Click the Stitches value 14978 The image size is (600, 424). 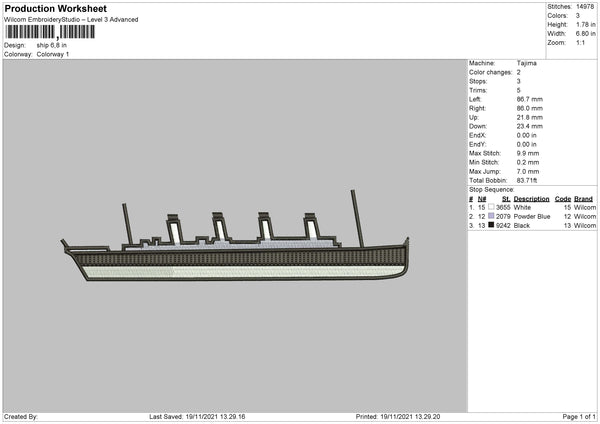coord(585,7)
